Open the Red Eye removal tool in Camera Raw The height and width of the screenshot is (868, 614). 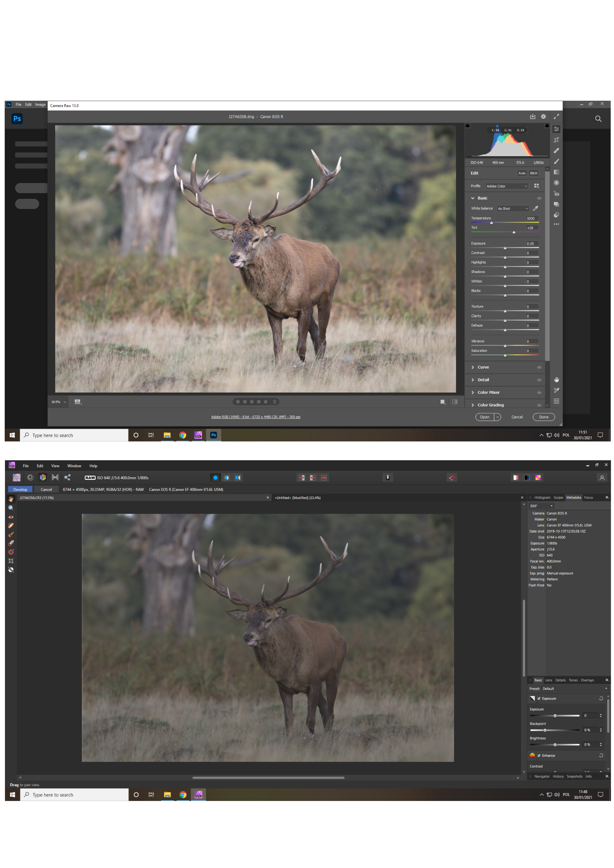[556, 193]
